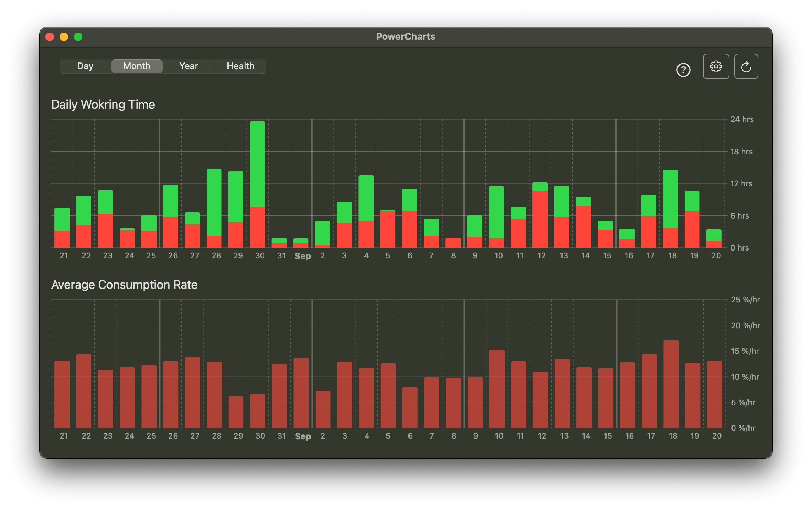Click the Daily Wokring Time heading

103,104
